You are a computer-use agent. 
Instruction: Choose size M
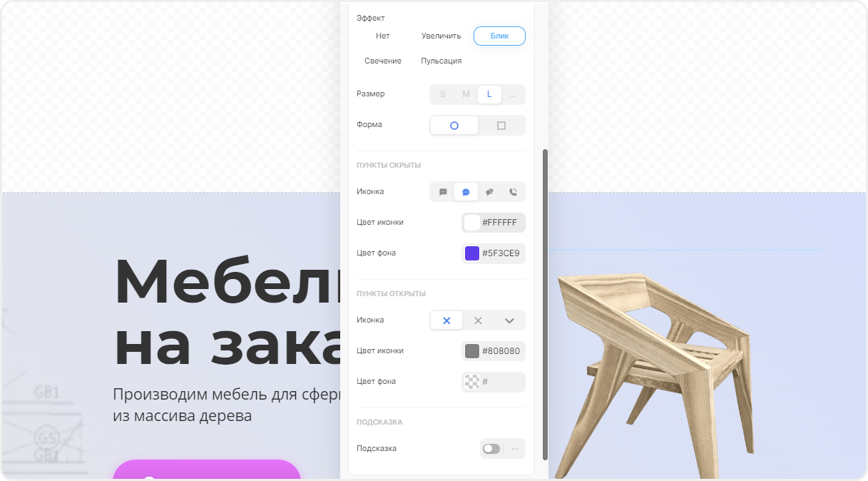click(x=466, y=94)
